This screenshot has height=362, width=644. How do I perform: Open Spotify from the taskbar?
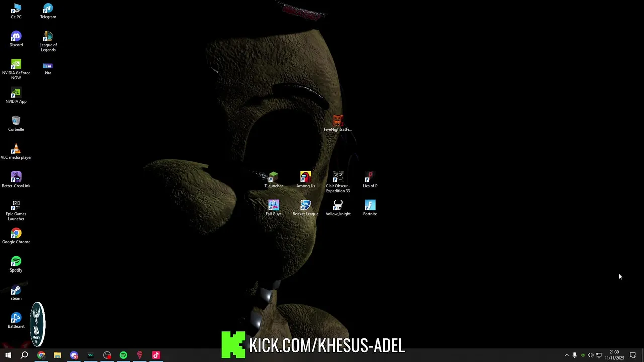[123, 355]
